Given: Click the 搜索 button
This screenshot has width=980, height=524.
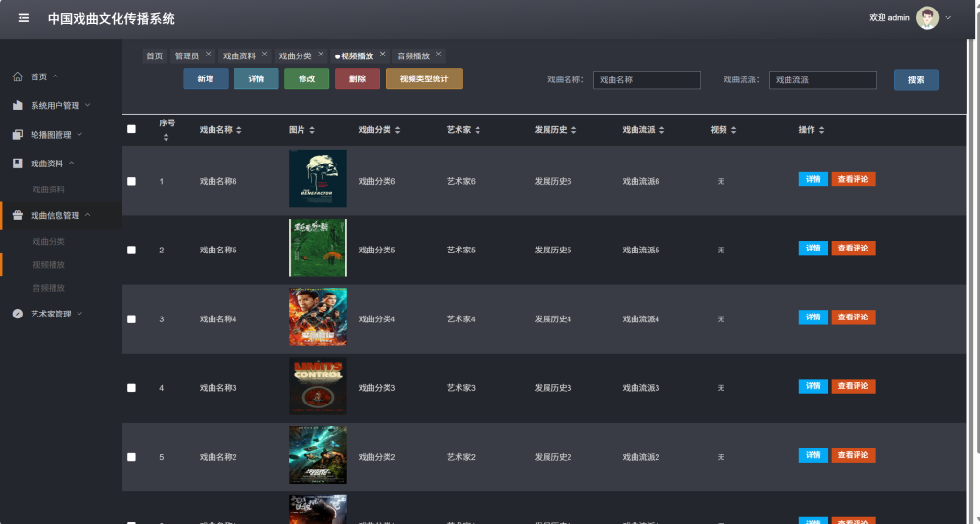Looking at the screenshot, I should coord(916,80).
